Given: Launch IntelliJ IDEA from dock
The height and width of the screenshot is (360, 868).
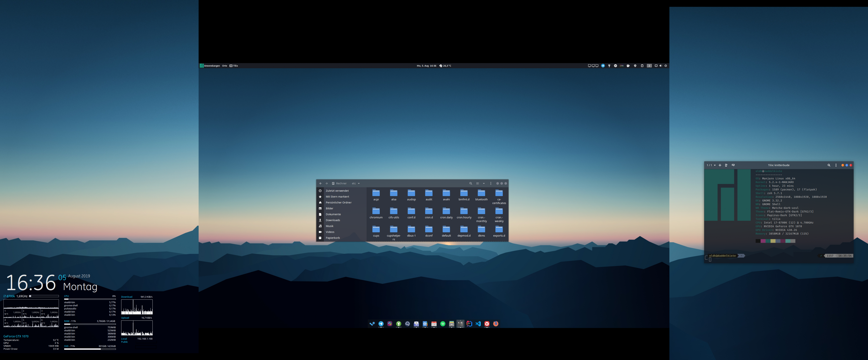Looking at the screenshot, I should 469,324.
